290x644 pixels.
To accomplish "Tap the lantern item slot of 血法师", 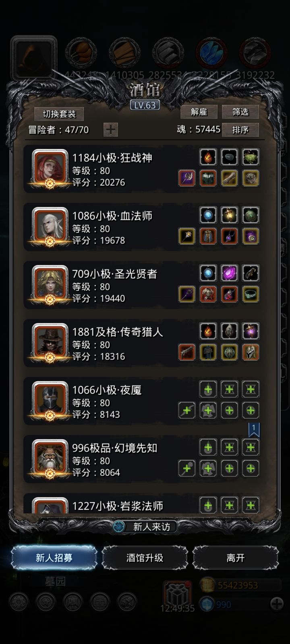I will [229, 215].
